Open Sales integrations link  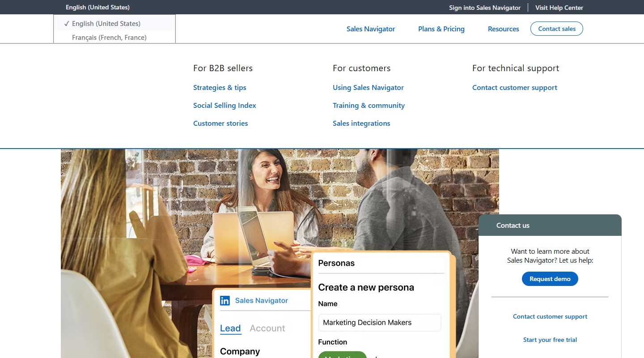coord(361,124)
